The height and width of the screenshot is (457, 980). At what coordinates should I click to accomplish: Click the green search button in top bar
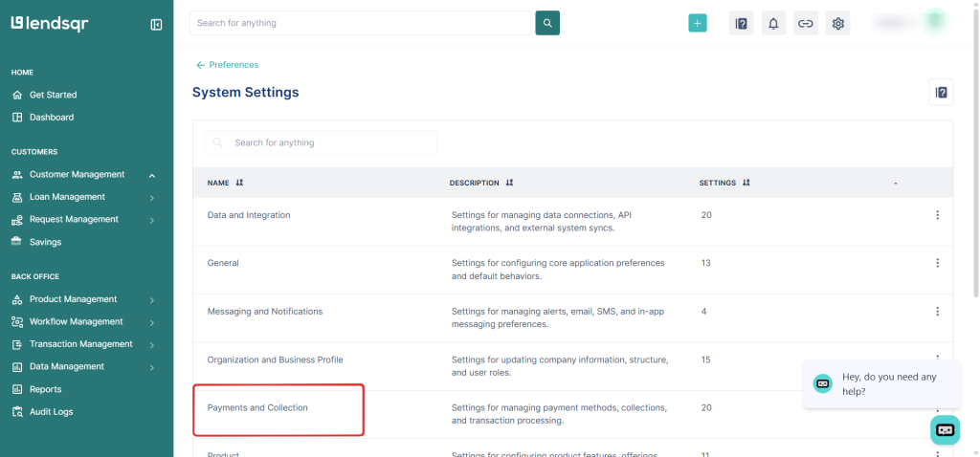[x=547, y=23]
